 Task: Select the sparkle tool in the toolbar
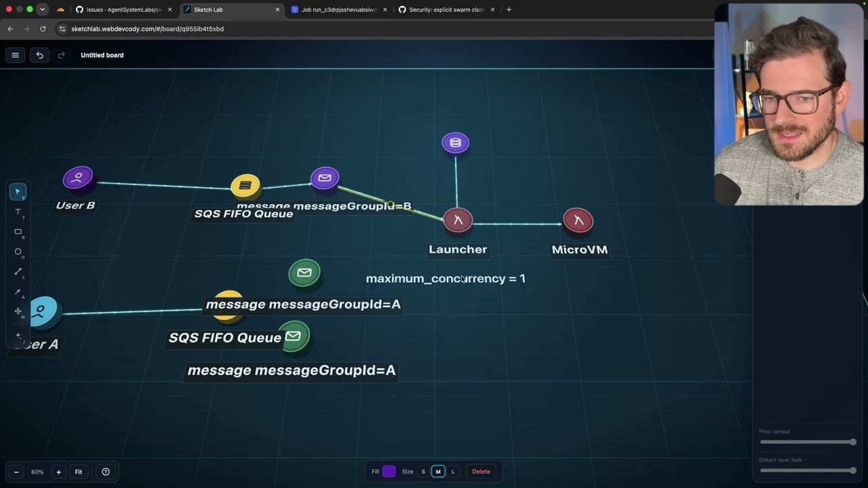pos(18,335)
